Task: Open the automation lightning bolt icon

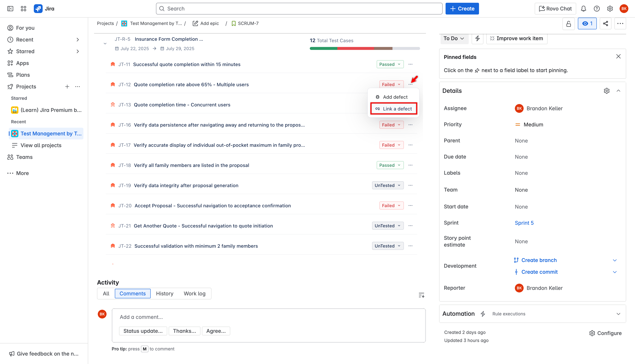Action: (x=477, y=38)
